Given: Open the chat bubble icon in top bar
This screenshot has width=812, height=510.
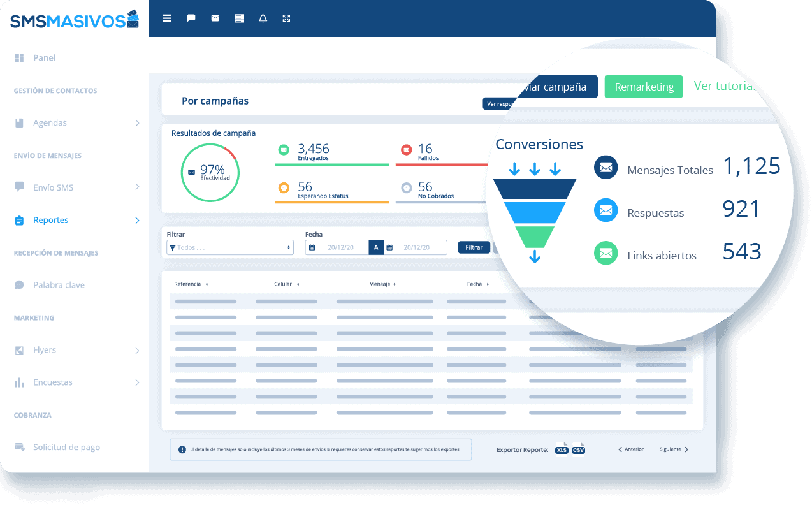Looking at the screenshot, I should tap(191, 18).
